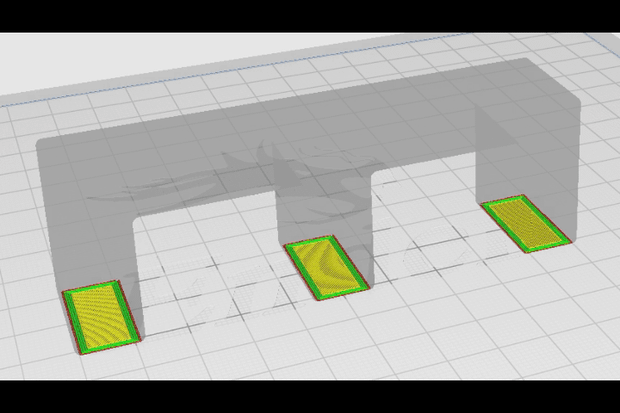Select the middle leg's yellow infill layer
The image size is (620, 413).
pos(326,268)
